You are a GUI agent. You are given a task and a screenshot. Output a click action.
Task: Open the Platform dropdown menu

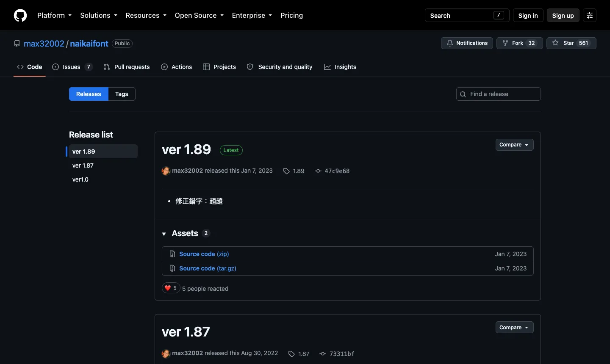tap(54, 15)
